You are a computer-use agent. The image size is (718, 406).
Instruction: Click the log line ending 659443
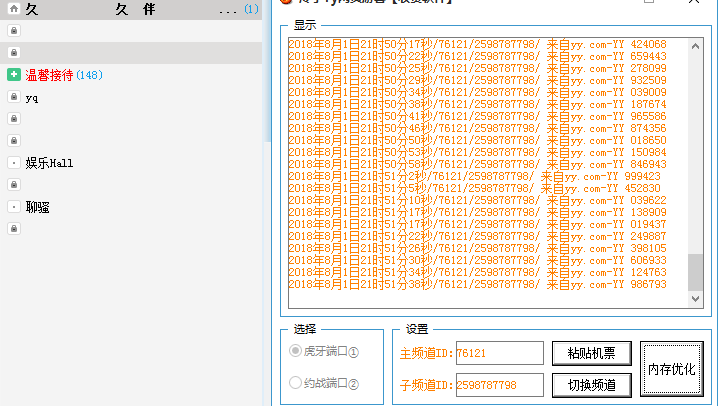(x=478, y=56)
